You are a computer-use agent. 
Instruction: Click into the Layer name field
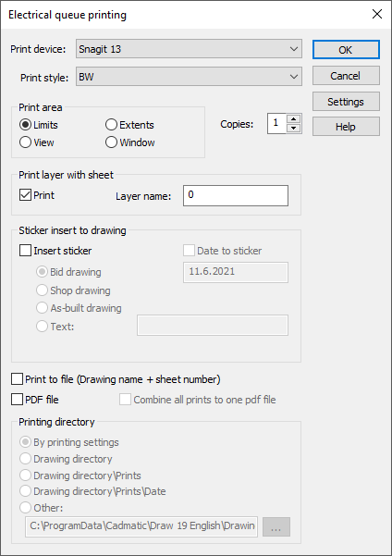[236, 195]
